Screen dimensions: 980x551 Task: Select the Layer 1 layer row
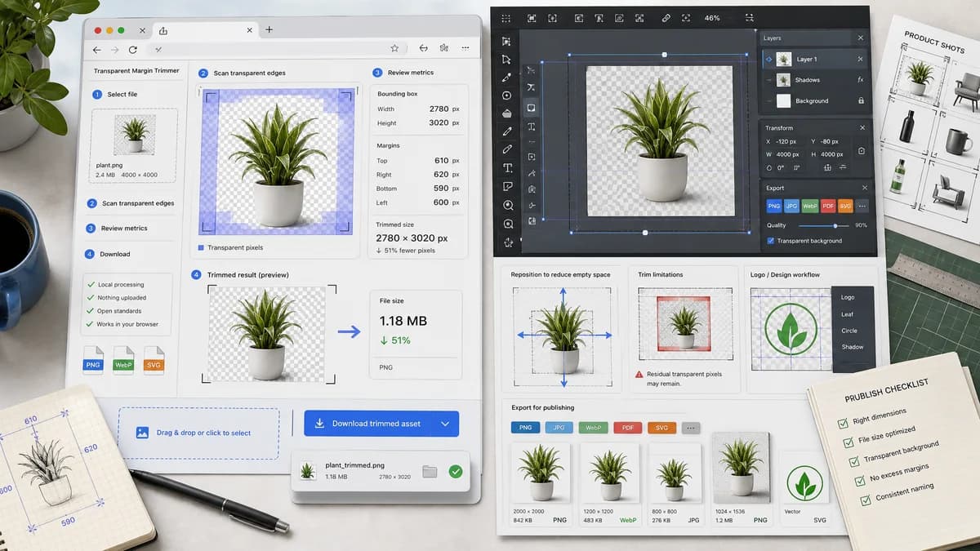click(x=815, y=60)
